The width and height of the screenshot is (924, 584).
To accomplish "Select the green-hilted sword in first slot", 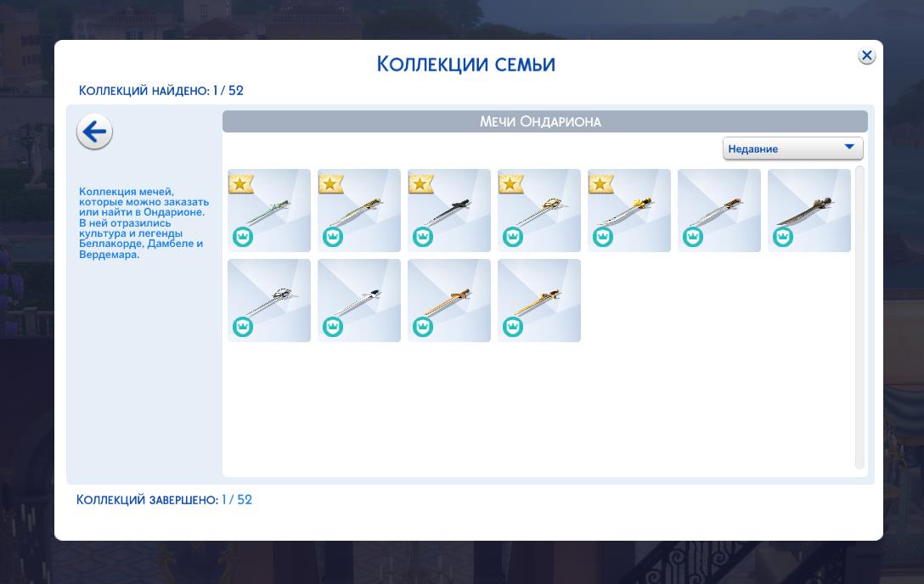I will 269,210.
